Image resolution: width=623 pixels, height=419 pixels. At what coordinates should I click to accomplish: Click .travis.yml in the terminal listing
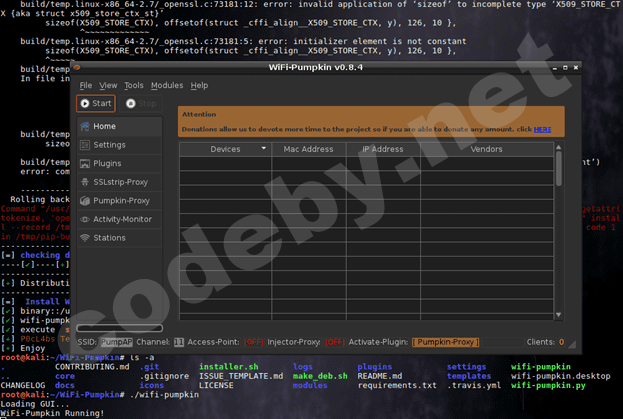click(474, 386)
